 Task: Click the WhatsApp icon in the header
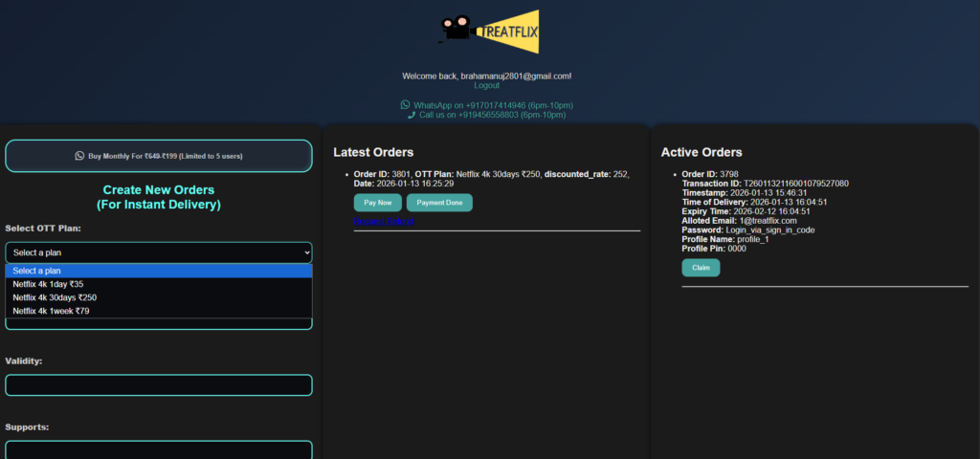click(x=405, y=105)
